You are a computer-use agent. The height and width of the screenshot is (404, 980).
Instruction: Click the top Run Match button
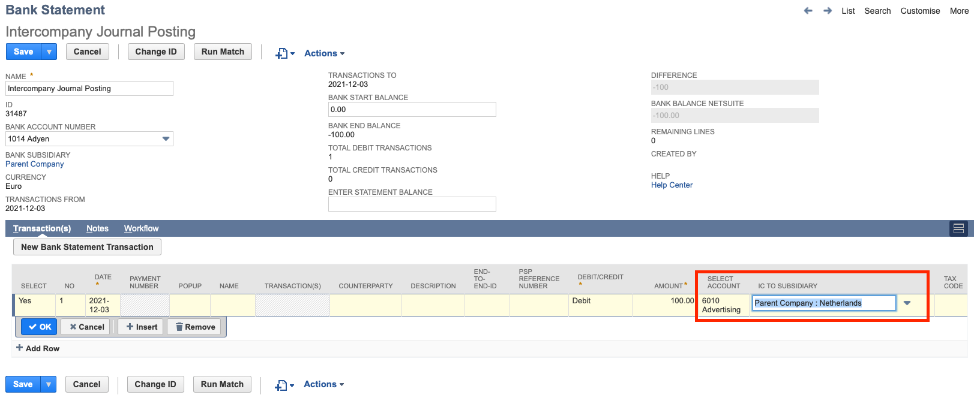point(223,52)
